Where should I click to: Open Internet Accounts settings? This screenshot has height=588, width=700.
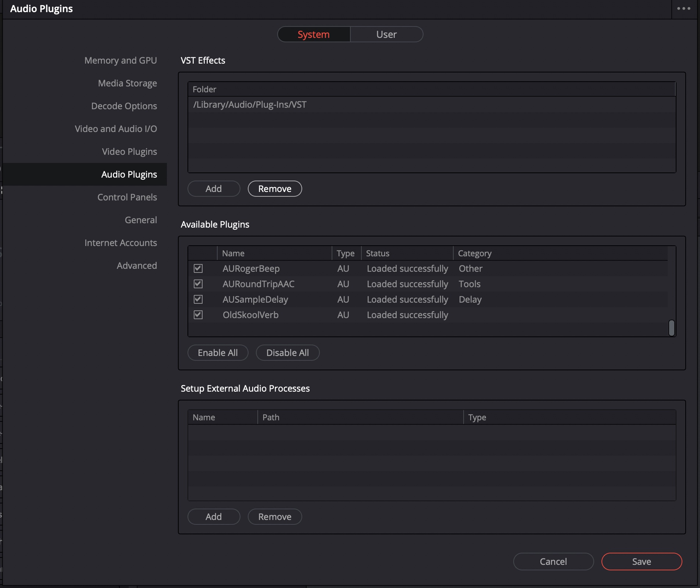pyautogui.click(x=121, y=243)
